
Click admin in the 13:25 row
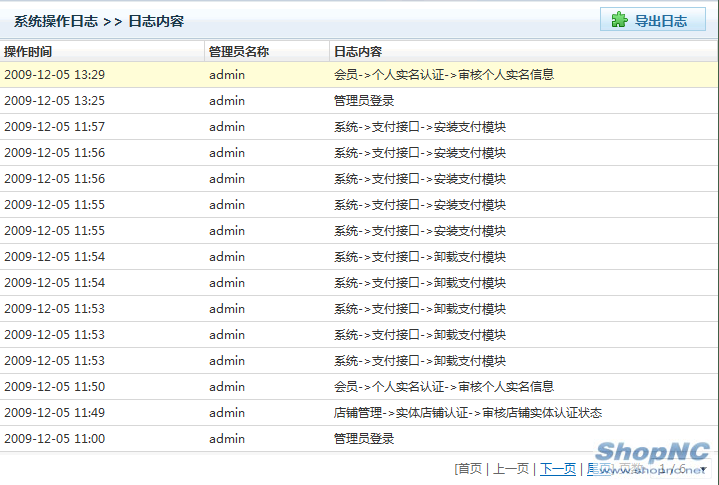point(227,101)
